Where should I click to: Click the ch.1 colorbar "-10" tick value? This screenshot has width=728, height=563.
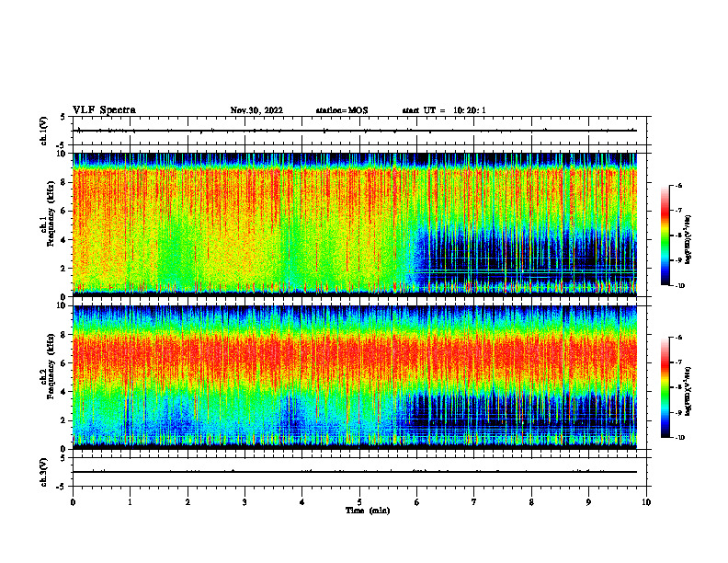pos(679,285)
